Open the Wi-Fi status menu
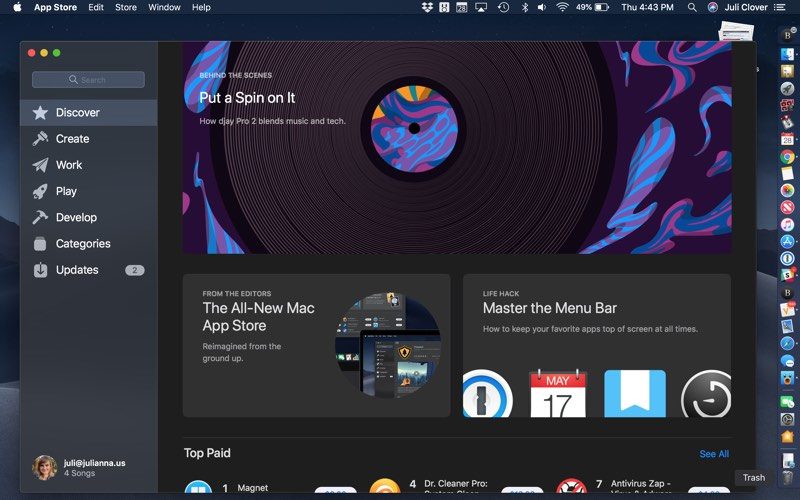Viewport: 800px width, 500px height. coord(562,7)
